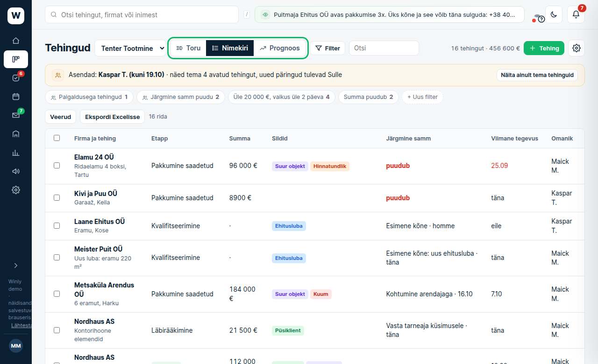Open the Veerud columns menu

point(60,117)
